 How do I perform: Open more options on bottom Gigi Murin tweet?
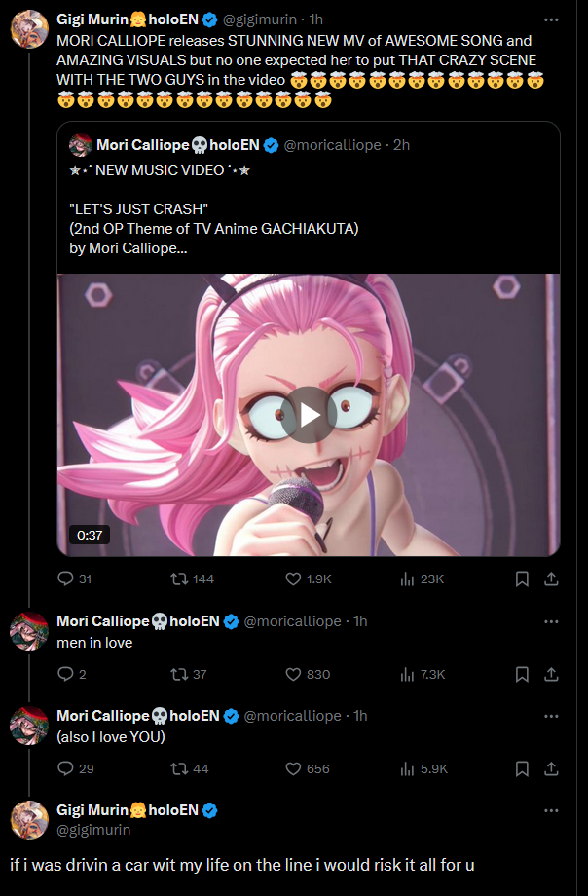click(x=551, y=810)
